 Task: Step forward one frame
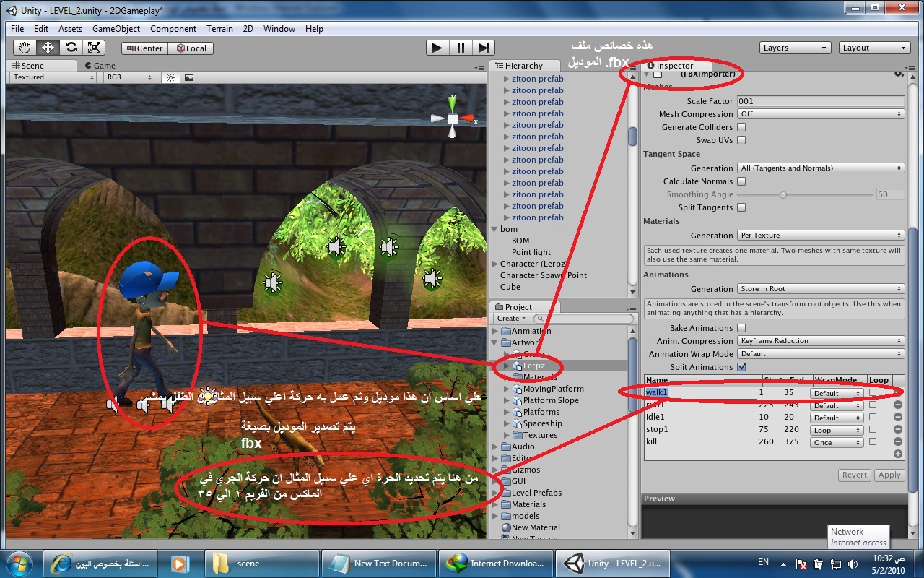click(x=483, y=48)
